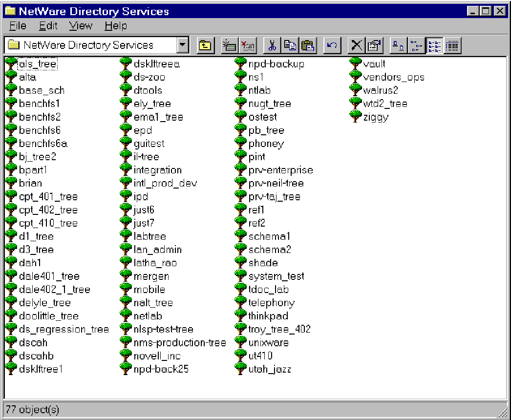Click the tree icon for dsklftreea
This screenshot has height=420, width=511.
[126, 63]
